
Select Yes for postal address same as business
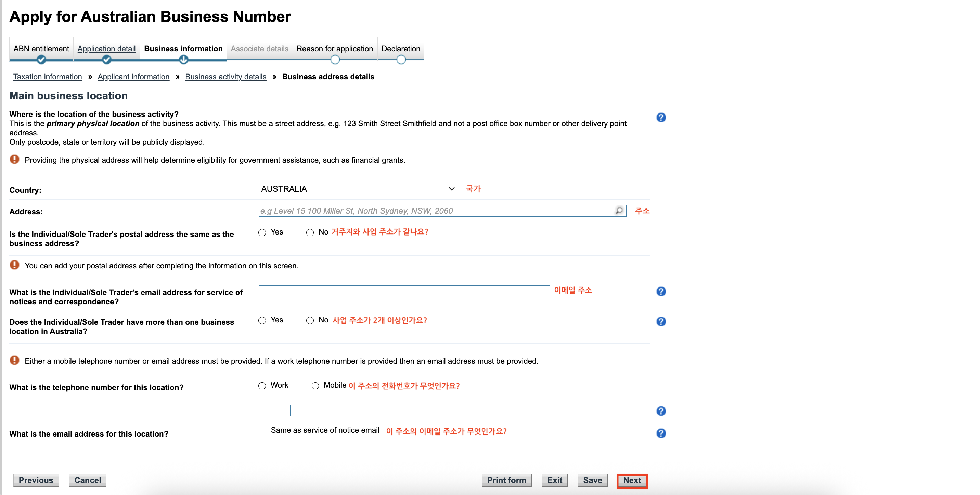[x=262, y=233]
